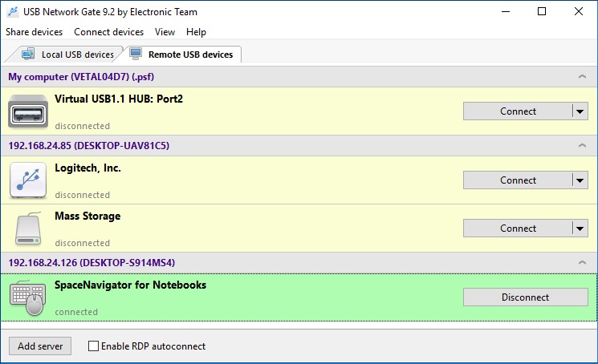Image resolution: width=598 pixels, height=364 pixels.
Task: Collapse the 192.168.24.85 server group
Action: [581, 146]
